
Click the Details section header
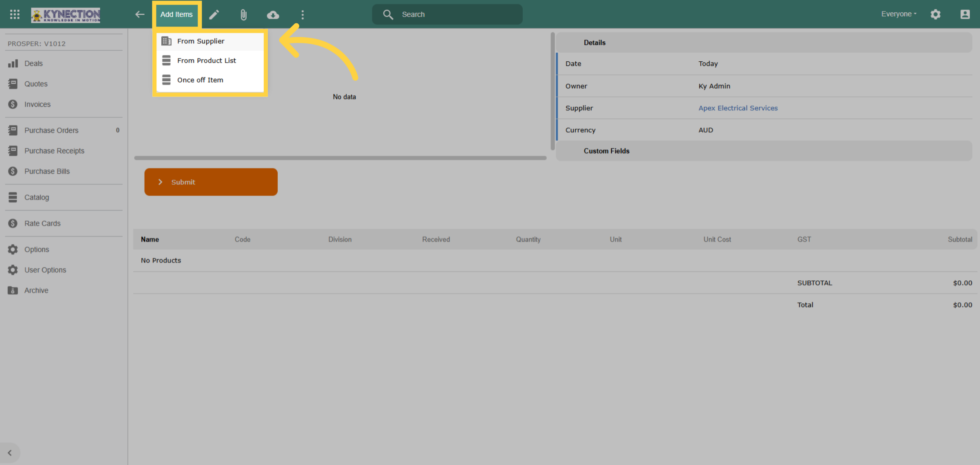click(764, 42)
